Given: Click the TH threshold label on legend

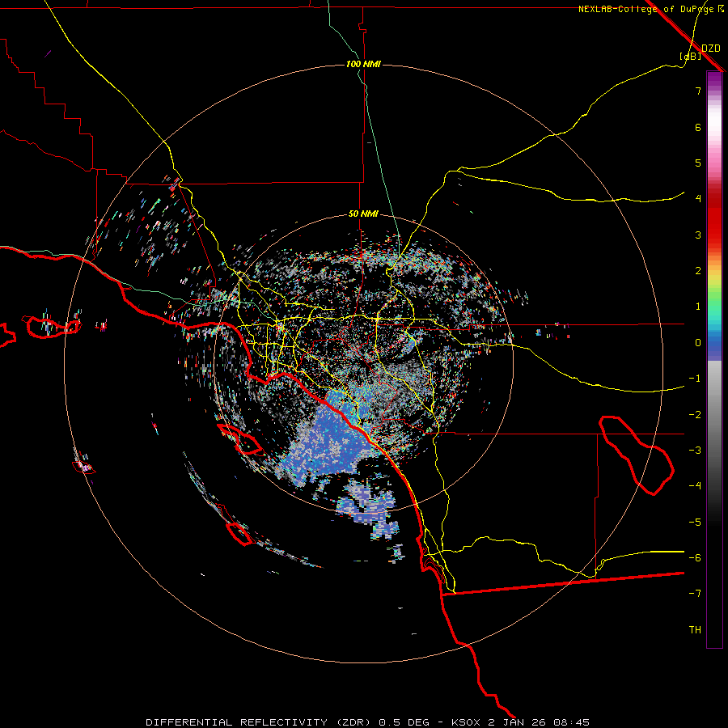Looking at the screenshot, I should (x=695, y=630).
